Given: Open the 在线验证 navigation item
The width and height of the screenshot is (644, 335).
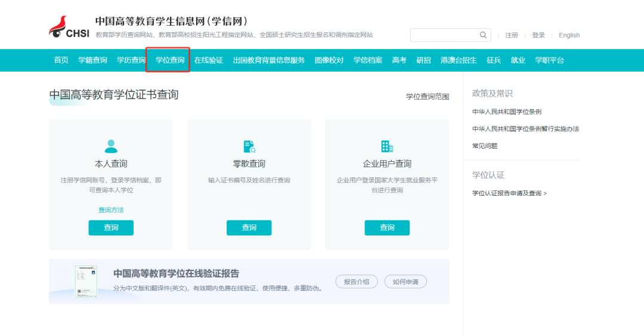Looking at the screenshot, I should click(209, 60).
